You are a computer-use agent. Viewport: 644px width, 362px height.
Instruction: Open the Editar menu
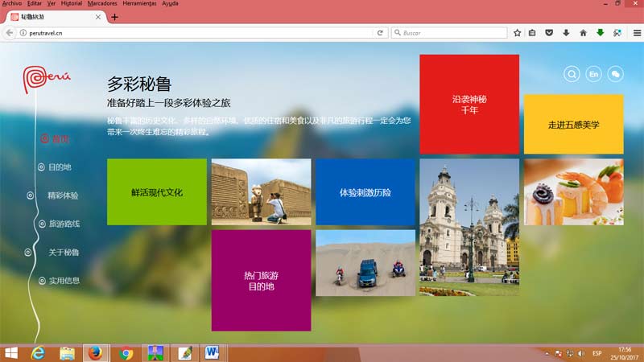coord(34,3)
